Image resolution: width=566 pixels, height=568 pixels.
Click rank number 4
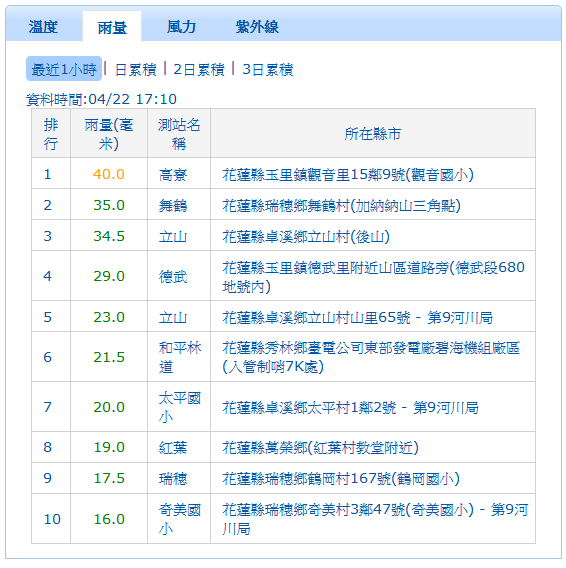pos(47,276)
